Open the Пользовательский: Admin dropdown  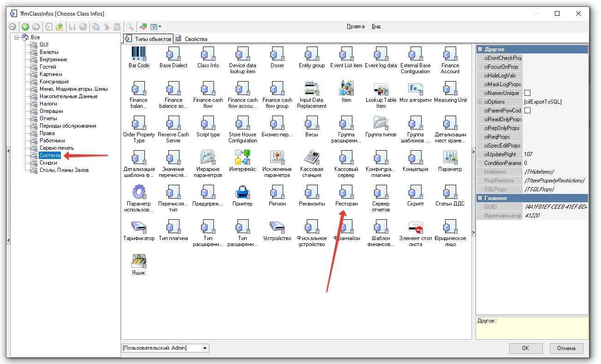[205, 348]
